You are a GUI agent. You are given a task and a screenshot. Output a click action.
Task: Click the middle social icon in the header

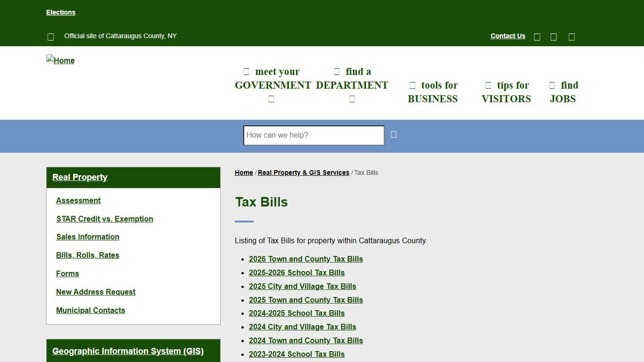coord(553,36)
